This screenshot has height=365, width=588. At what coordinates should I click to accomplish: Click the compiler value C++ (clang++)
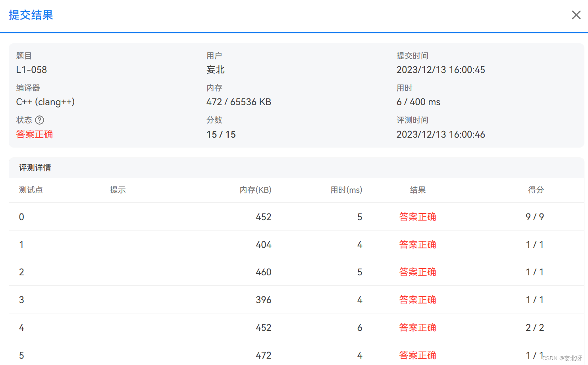coord(45,102)
